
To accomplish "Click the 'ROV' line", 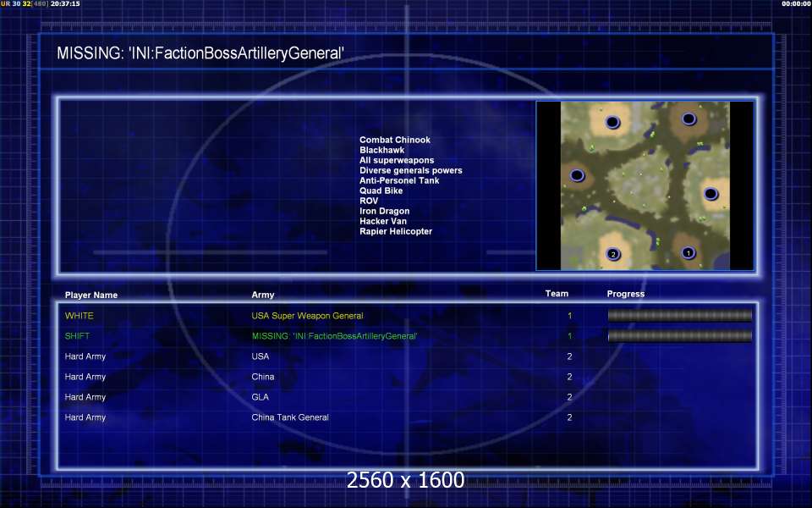I will point(369,201).
